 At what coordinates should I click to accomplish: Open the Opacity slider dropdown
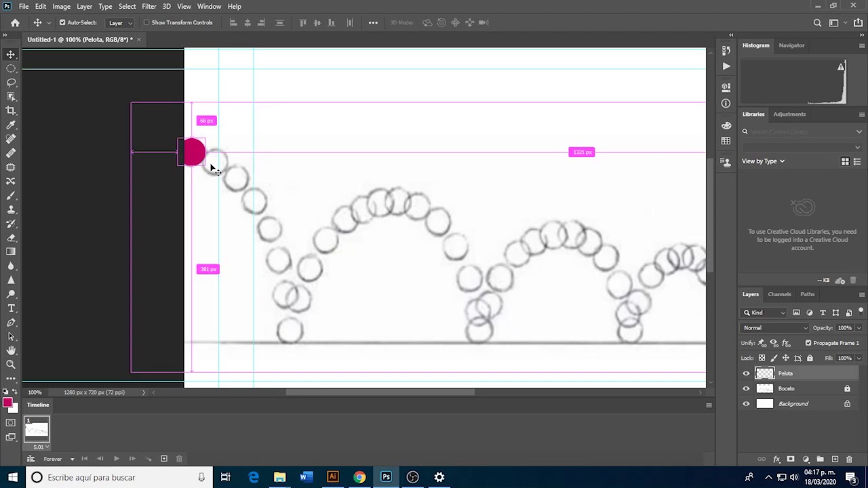tap(859, 328)
